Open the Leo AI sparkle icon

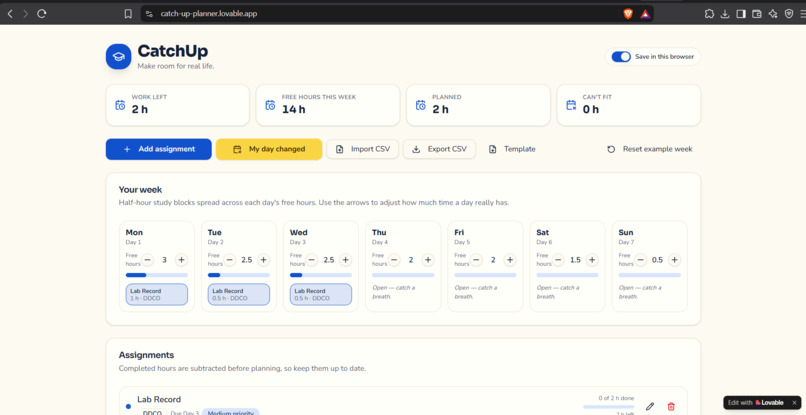click(773, 14)
